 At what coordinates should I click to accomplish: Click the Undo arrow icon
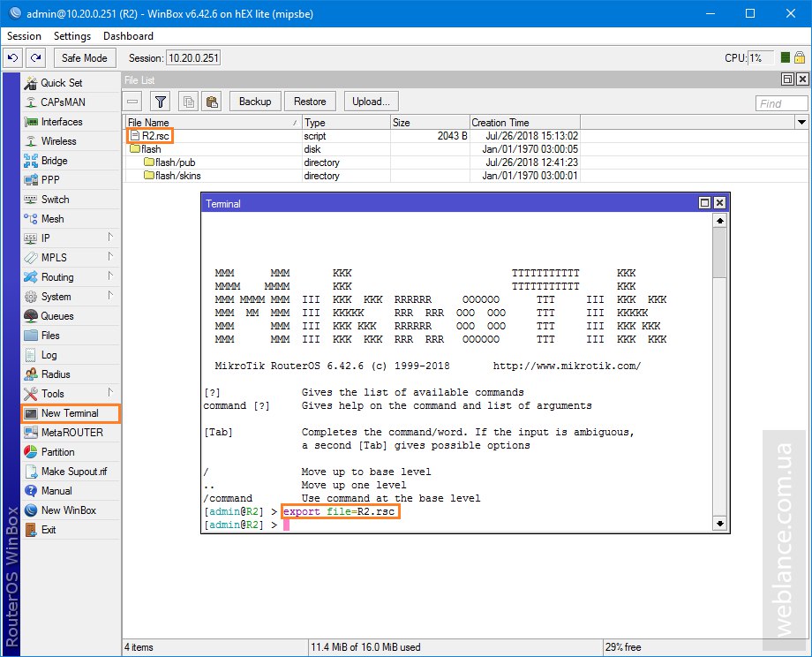click(x=13, y=57)
